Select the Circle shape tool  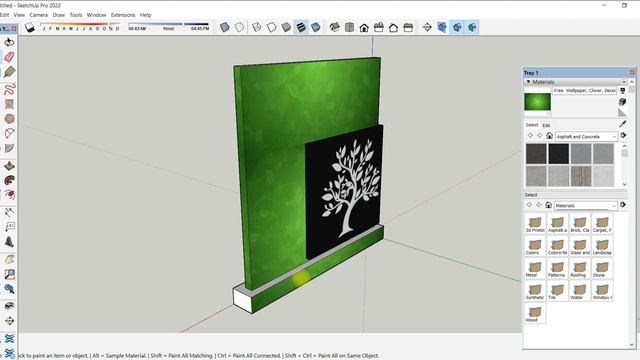pyautogui.click(x=9, y=118)
